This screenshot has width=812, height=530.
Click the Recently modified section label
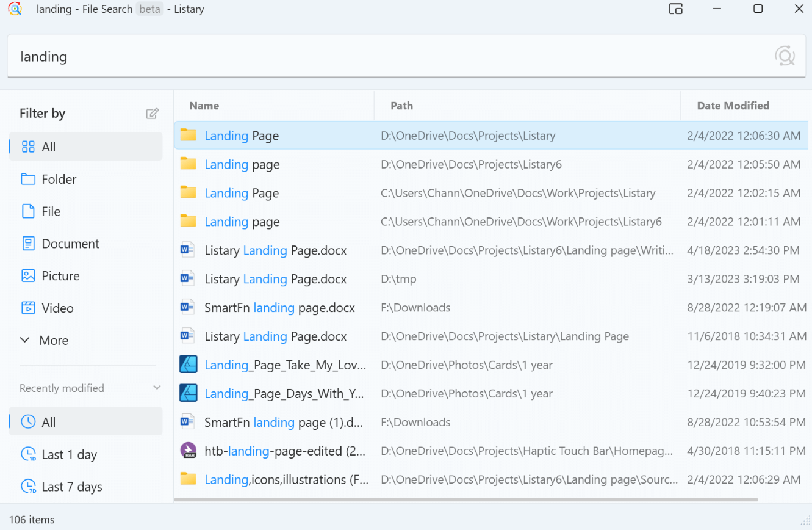(62, 388)
